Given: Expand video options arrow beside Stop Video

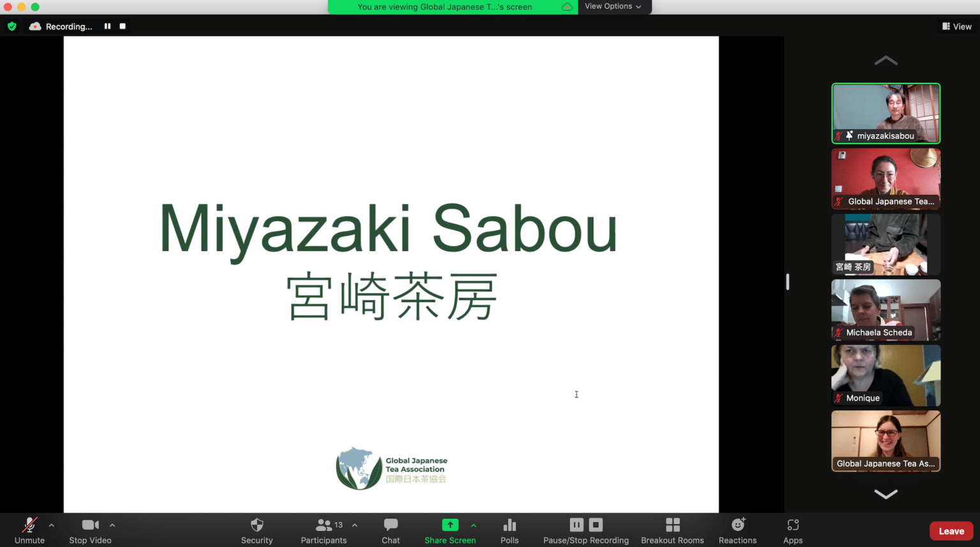Looking at the screenshot, I should (112, 525).
